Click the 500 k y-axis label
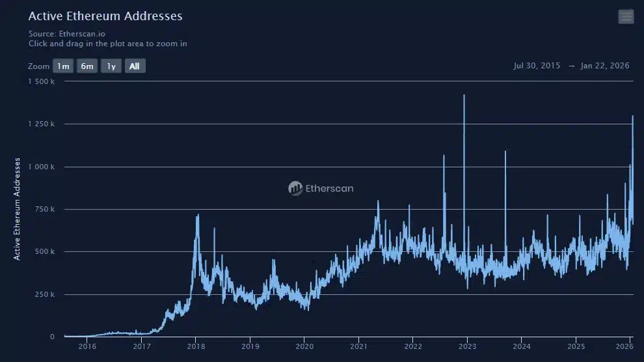This screenshot has width=644, height=362. coord(45,251)
